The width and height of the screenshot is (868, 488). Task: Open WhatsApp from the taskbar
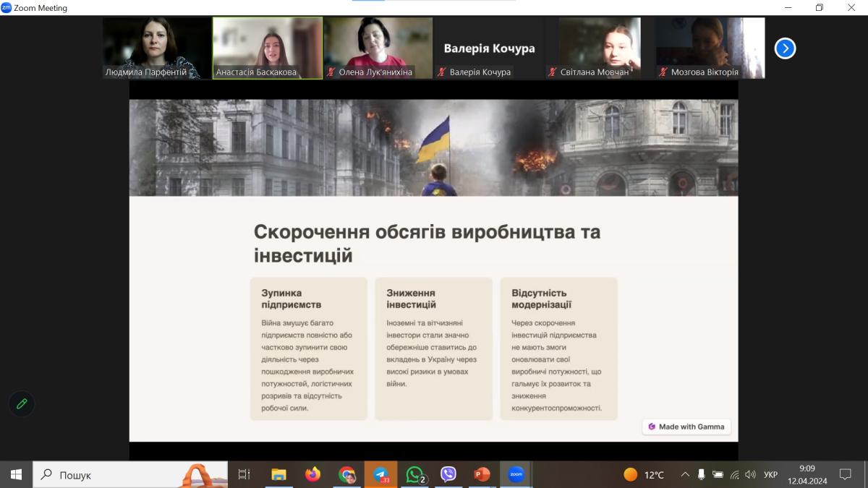[415, 474]
